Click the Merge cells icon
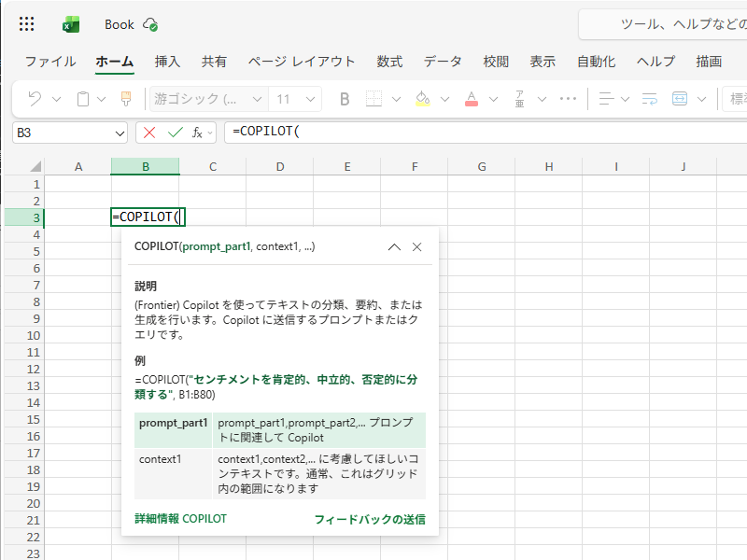Screen dimensions: 747x560 [x=680, y=99]
